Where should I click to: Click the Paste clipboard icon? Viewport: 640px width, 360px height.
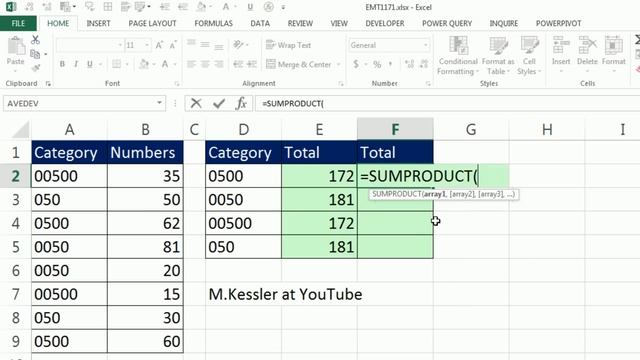pos(16,46)
